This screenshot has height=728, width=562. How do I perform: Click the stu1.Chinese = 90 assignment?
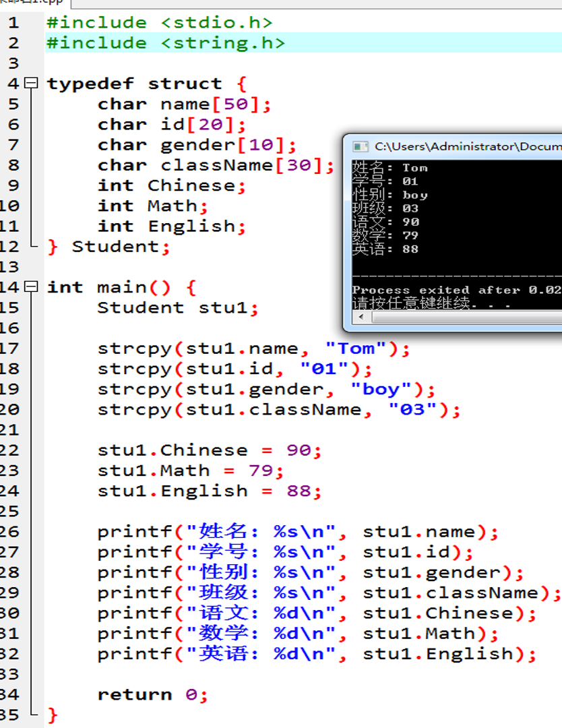coord(210,450)
